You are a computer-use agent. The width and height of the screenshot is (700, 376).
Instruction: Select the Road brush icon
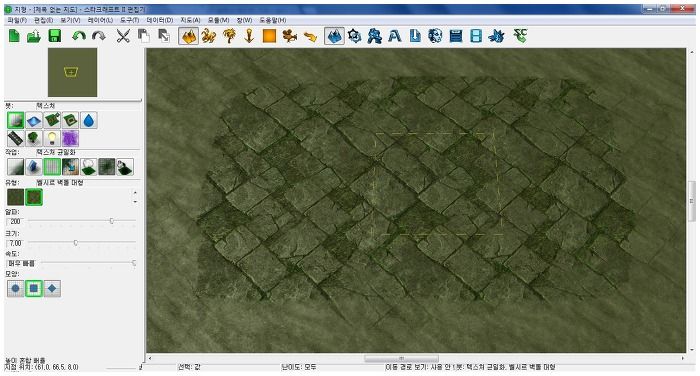(x=16, y=138)
